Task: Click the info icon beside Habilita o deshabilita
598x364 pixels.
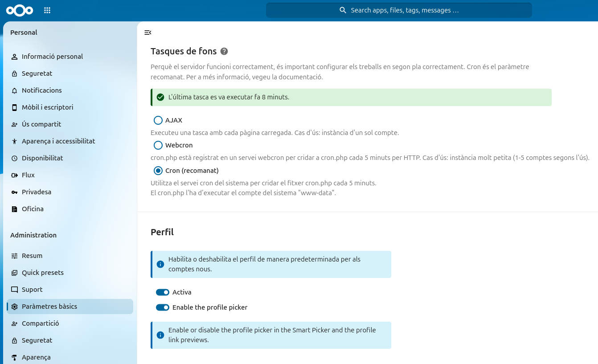Action: point(160,264)
